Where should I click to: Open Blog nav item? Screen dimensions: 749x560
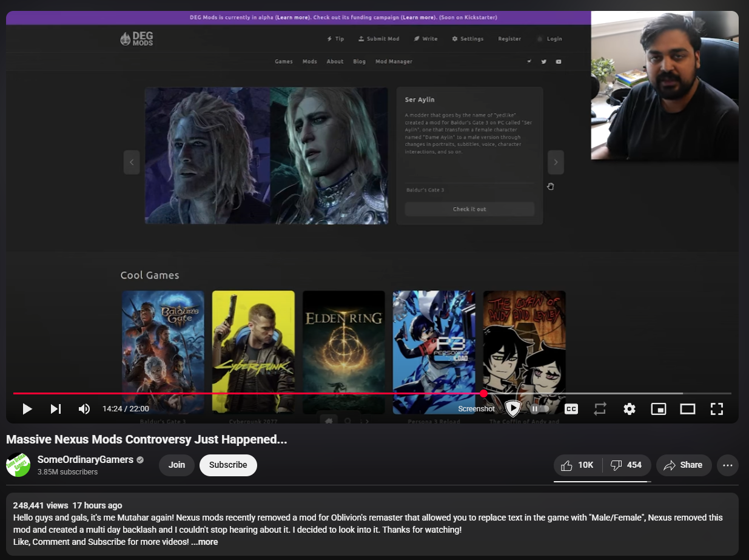coord(360,61)
